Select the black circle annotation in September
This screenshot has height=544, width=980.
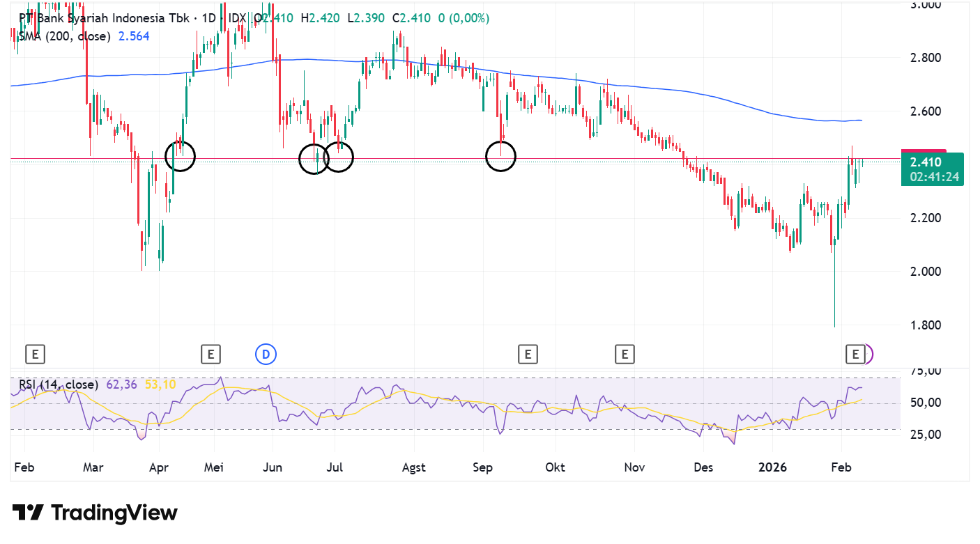[x=500, y=156]
